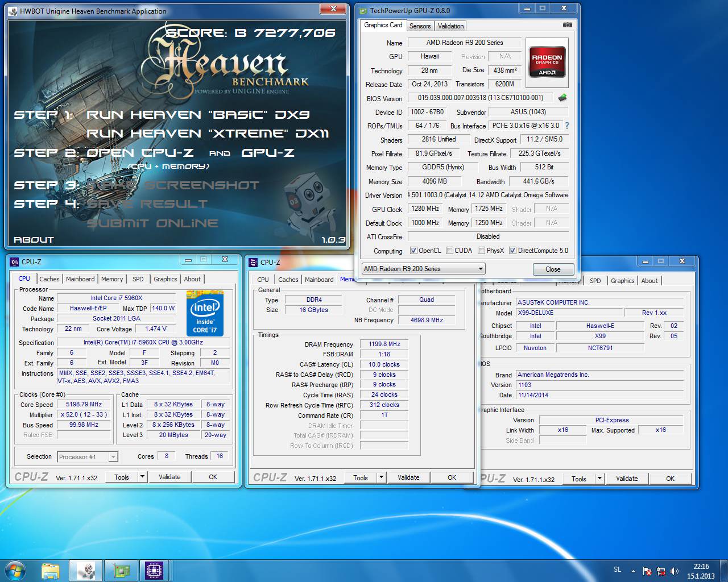
Task: Expand Tools arrow in CPU-Z mainboard window
Action: coord(599,479)
